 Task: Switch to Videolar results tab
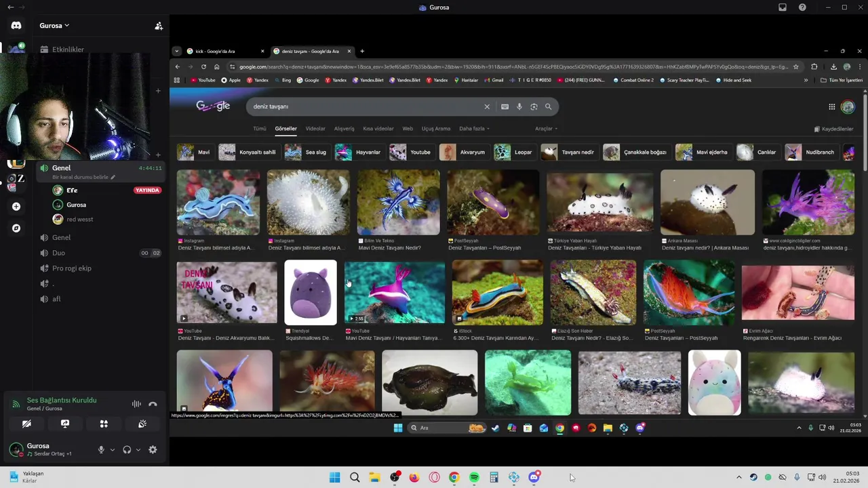[315, 129]
